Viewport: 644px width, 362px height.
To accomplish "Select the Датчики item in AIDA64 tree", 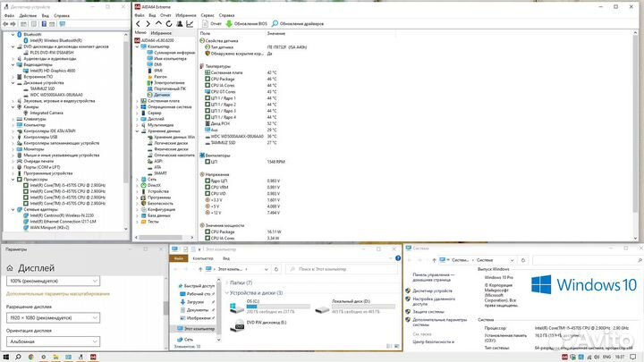I will [x=161, y=95].
